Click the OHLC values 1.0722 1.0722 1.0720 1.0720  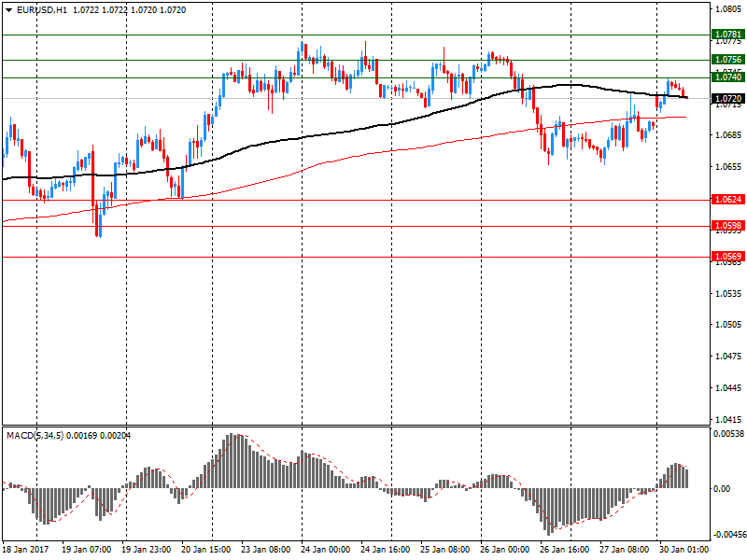click(x=130, y=10)
